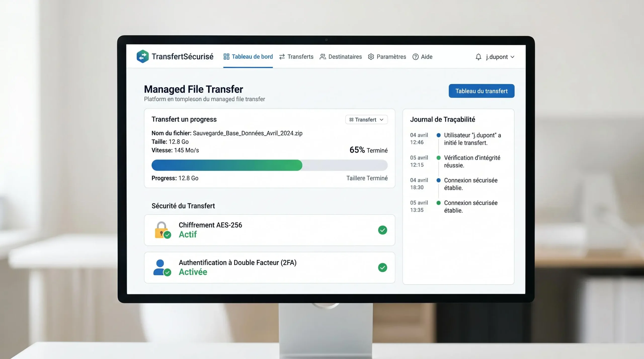The height and width of the screenshot is (359, 644).
Task: Click the 04 avril 12:46 timestamp
Action: tap(419, 139)
